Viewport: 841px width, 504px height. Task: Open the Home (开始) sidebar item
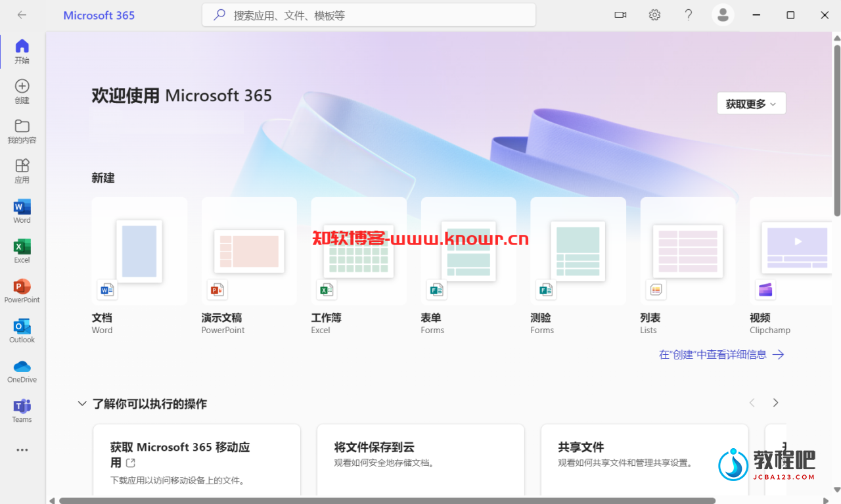point(22,51)
